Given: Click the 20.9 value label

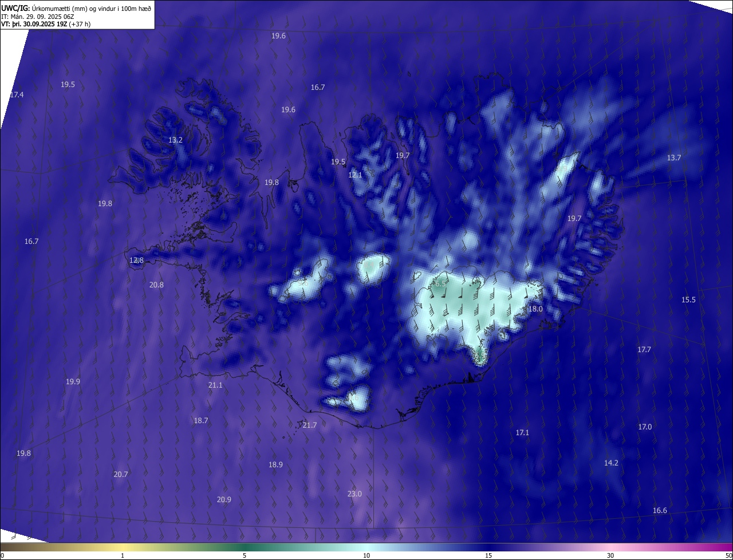Looking at the screenshot, I should (x=224, y=500).
